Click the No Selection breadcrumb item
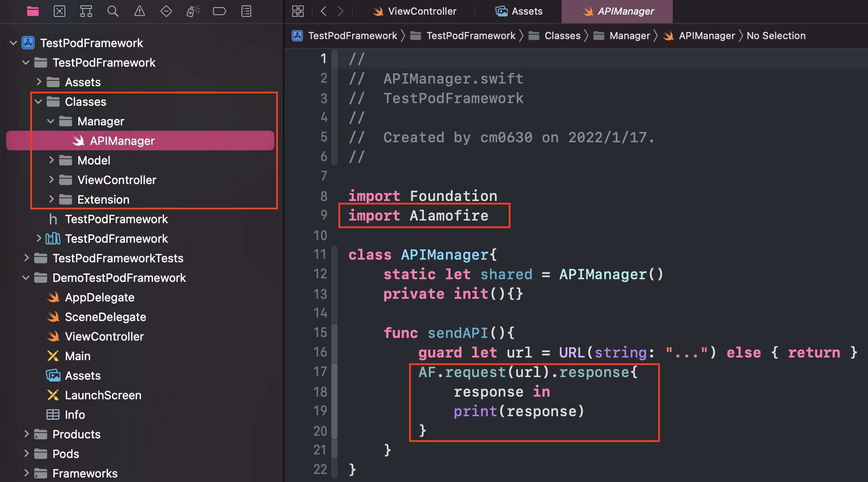 [776, 36]
